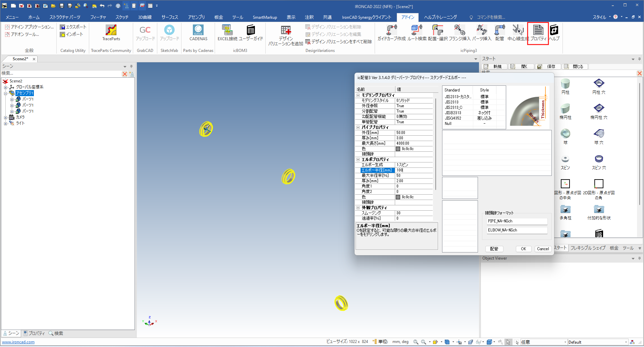
Task: Switch to フレキシブル シェイプ catalog tab
Action: pyautogui.click(x=588, y=248)
